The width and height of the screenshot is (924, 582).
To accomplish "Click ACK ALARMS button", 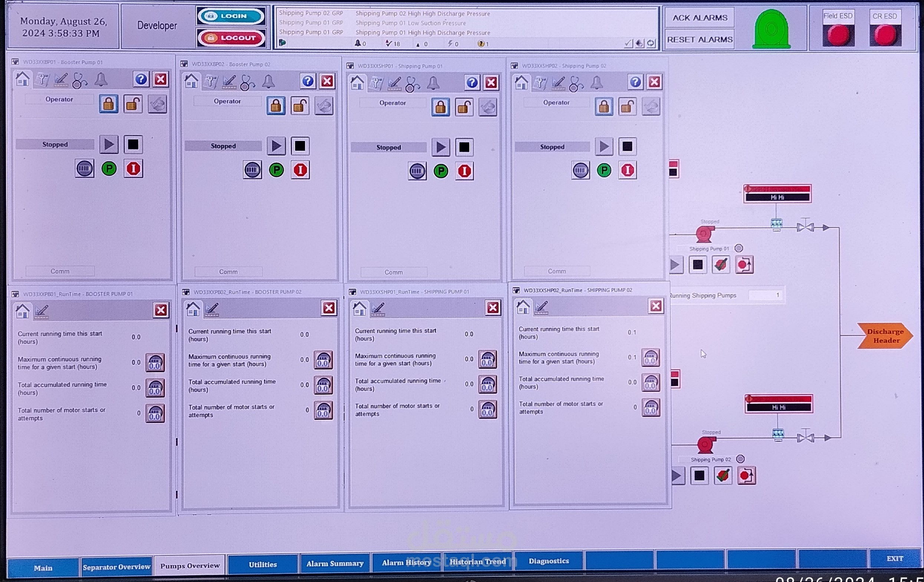I will (x=700, y=18).
